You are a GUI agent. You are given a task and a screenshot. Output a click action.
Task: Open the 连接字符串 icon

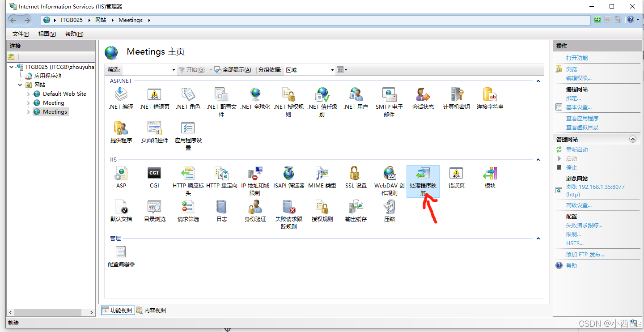[x=490, y=98]
